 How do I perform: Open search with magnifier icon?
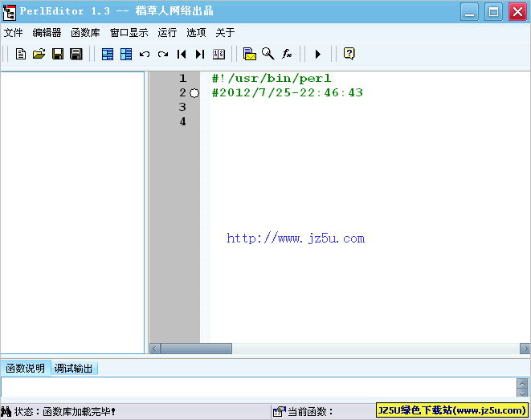268,54
